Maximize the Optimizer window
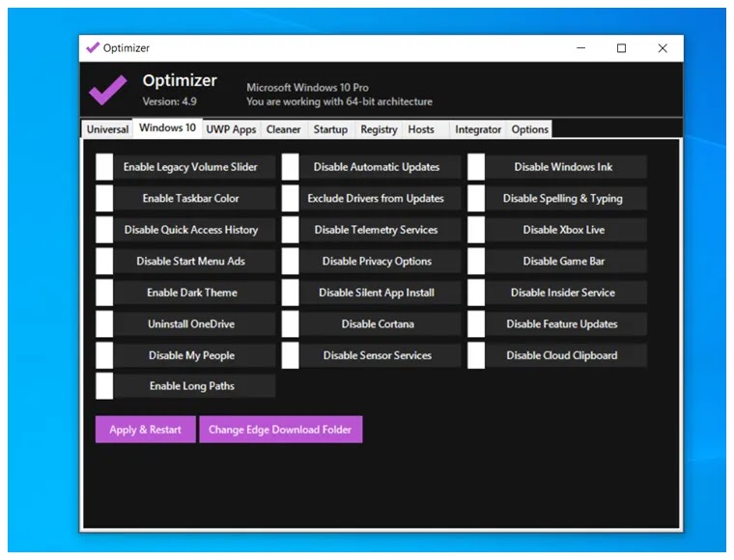 point(621,48)
